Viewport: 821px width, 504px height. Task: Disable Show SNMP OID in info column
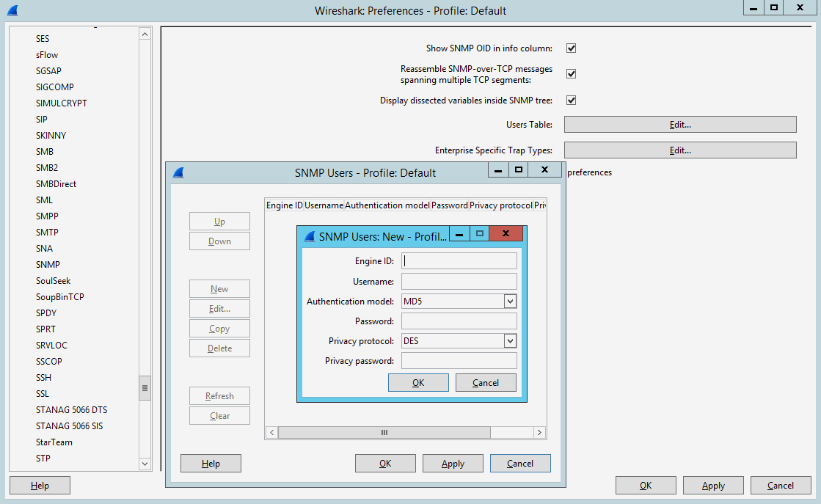(x=571, y=48)
